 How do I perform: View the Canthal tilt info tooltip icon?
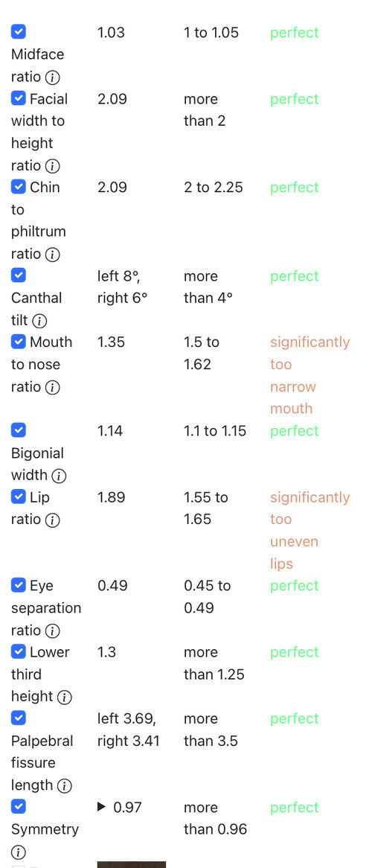pos(40,321)
